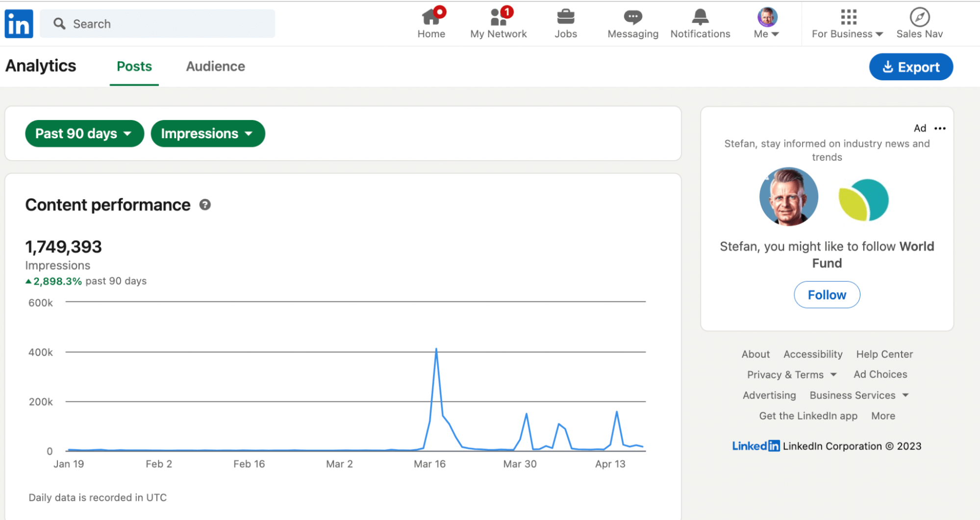The height and width of the screenshot is (520, 980).
Task: Go to the Jobs briefcase icon
Action: (x=565, y=17)
